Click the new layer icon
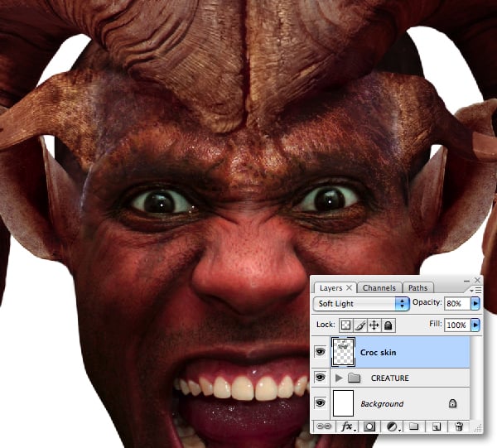The height and width of the screenshot is (448, 497). [x=435, y=426]
